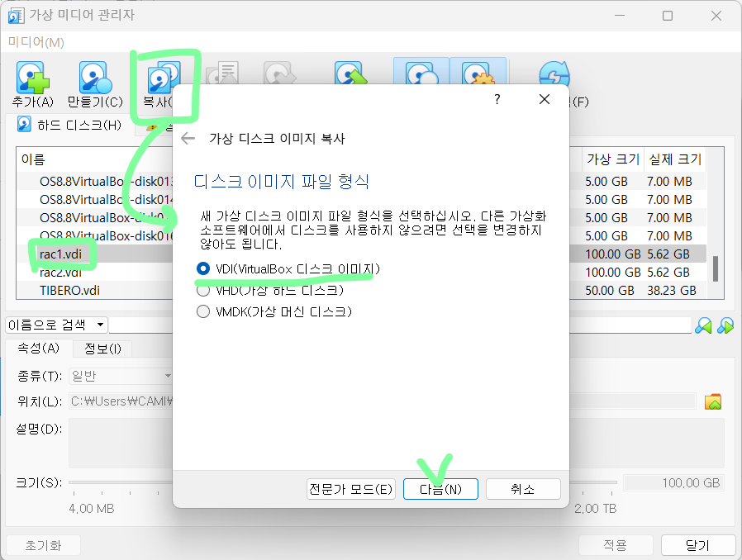
Task: Switch to the 속성(A) tab
Action: [x=38, y=349]
